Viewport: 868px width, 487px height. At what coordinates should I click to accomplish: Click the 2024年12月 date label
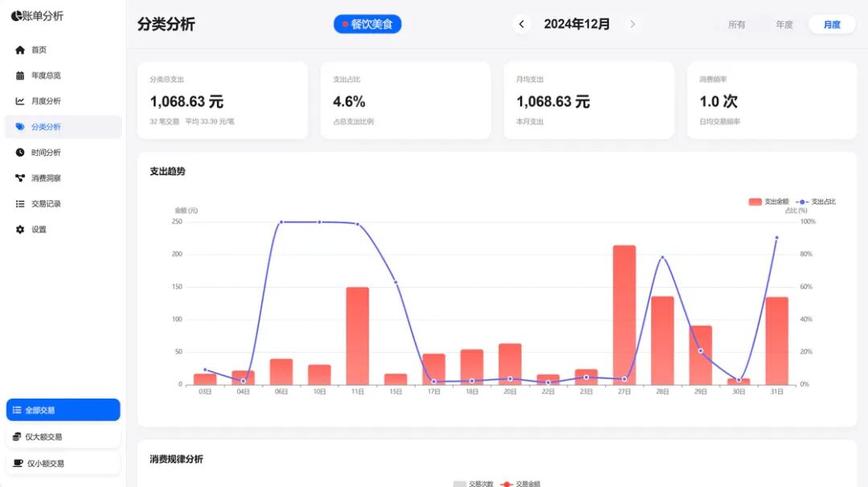point(577,24)
